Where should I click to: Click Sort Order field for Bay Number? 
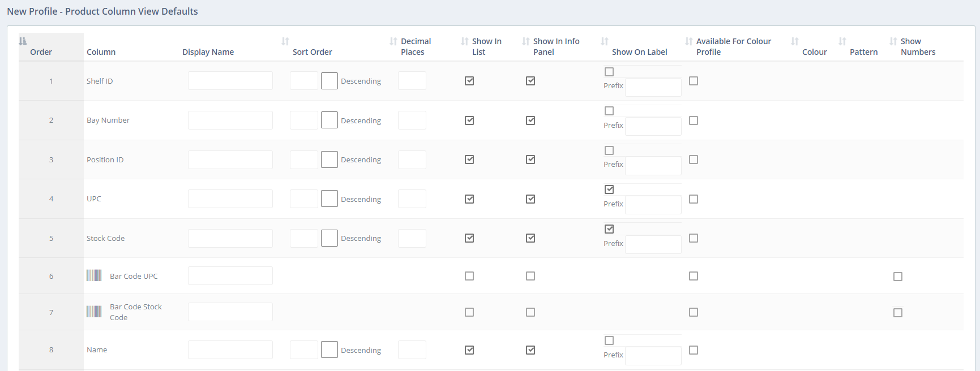point(304,120)
